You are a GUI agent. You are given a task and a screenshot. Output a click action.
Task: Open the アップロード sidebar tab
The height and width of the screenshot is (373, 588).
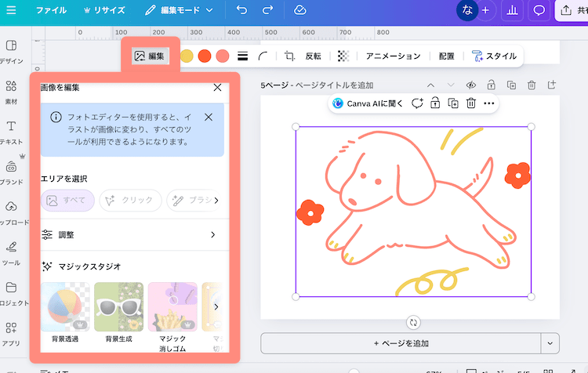(13, 213)
